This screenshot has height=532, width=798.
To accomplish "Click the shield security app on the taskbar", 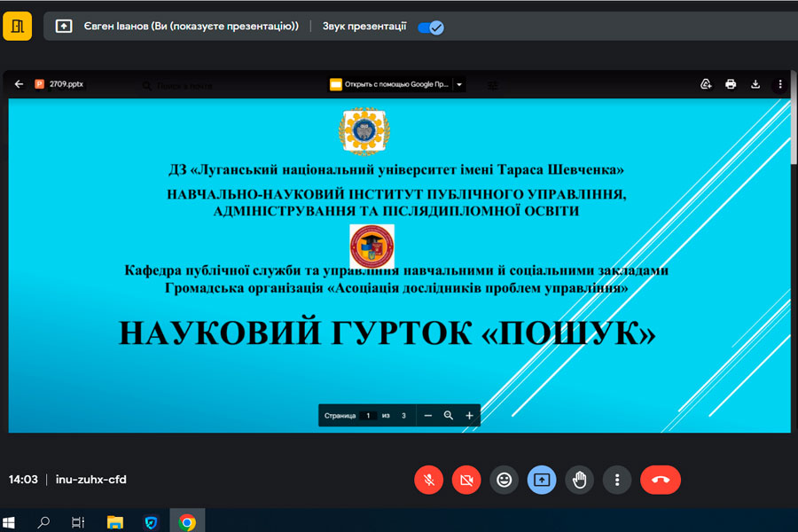I will pos(151,522).
